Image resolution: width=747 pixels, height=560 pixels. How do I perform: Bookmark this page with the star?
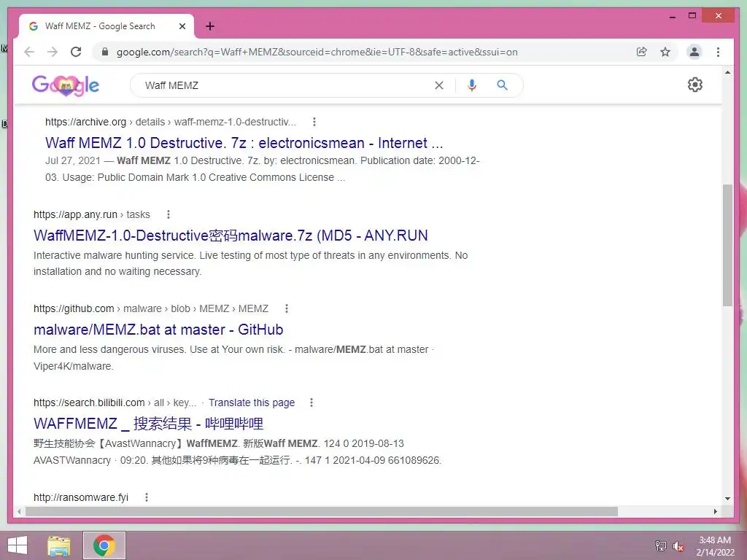(x=665, y=52)
